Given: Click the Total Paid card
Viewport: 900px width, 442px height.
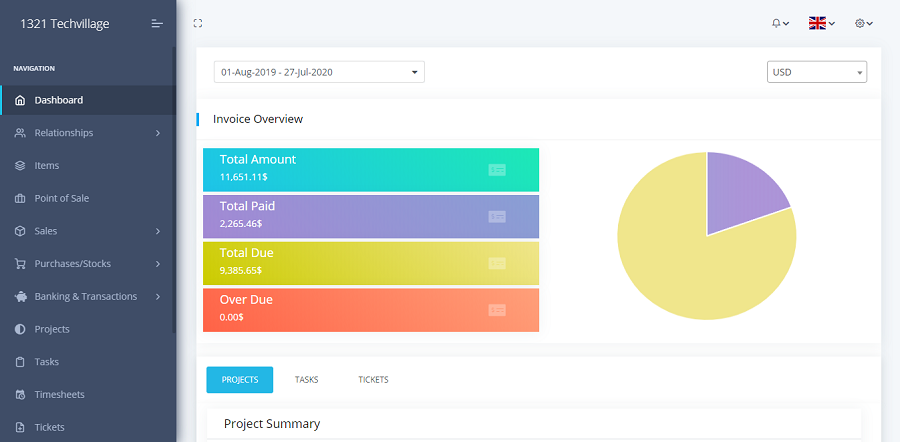Looking at the screenshot, I should pos(371,216).
